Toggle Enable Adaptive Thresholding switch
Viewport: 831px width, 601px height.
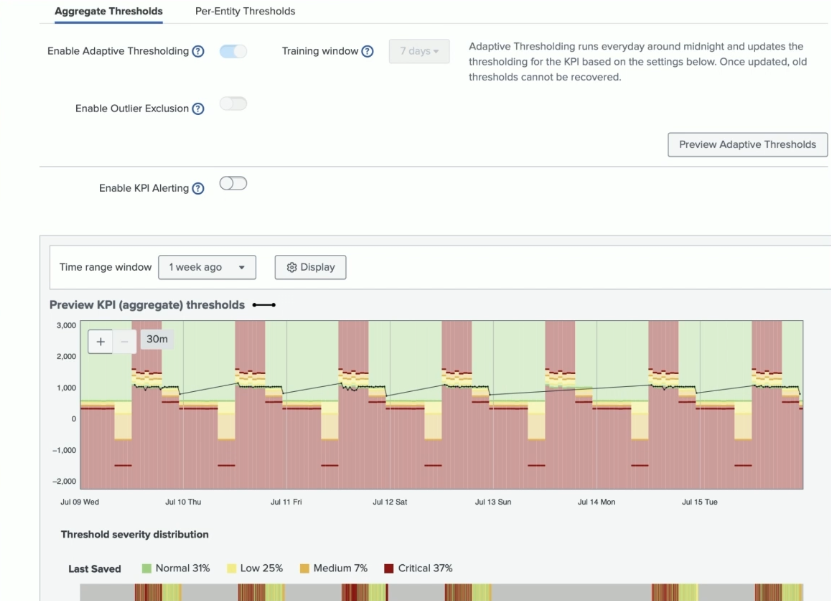pyautogui.click(x=233, y=51)
